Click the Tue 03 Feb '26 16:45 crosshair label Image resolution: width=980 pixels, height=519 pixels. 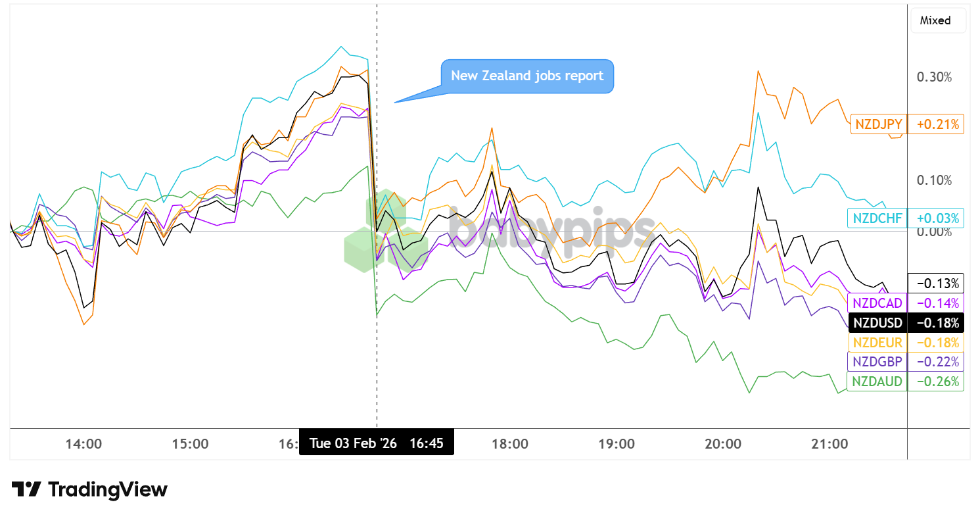click(x=376, y=443)
